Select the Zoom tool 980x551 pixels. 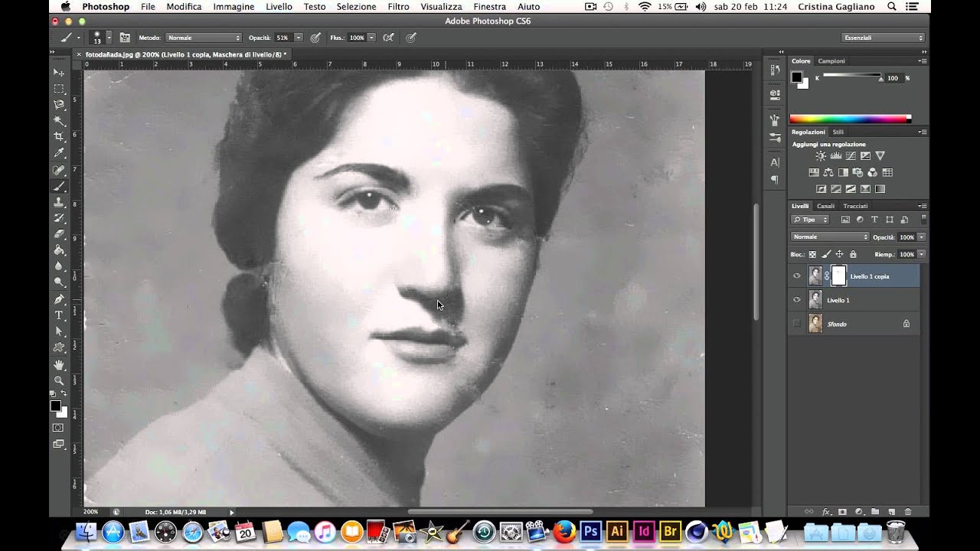[x=59, y=380]
